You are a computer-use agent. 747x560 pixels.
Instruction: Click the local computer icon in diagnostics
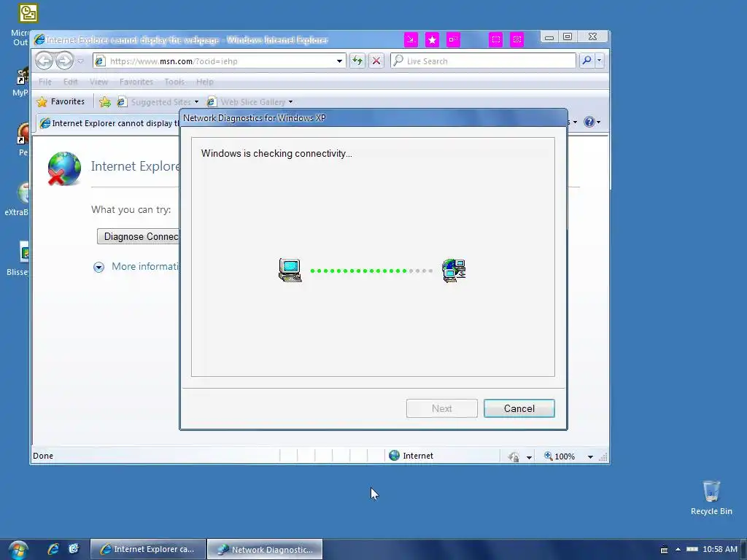pyautogui.click(x=290, y=271)
